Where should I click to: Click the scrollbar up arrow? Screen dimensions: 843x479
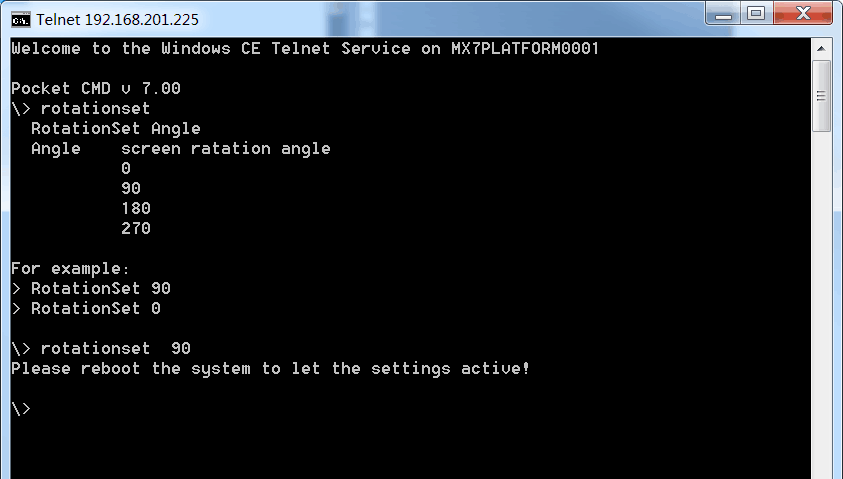point(821,49)
